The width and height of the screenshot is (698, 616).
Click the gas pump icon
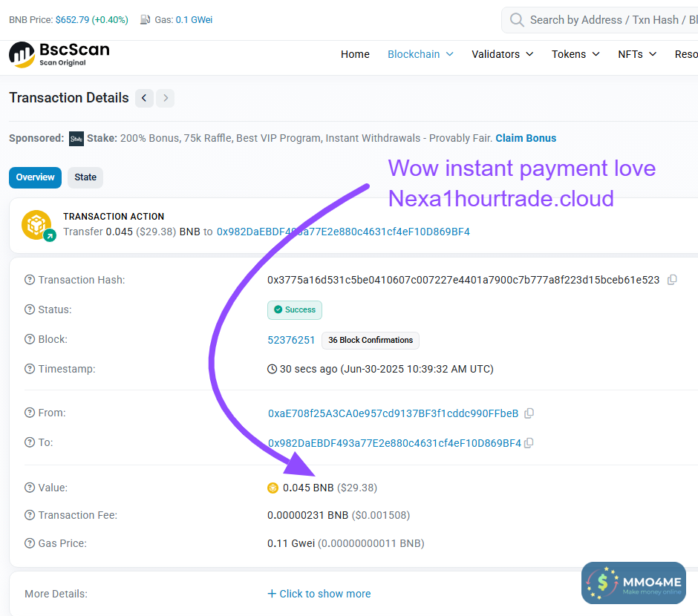[x=145, y=20]
